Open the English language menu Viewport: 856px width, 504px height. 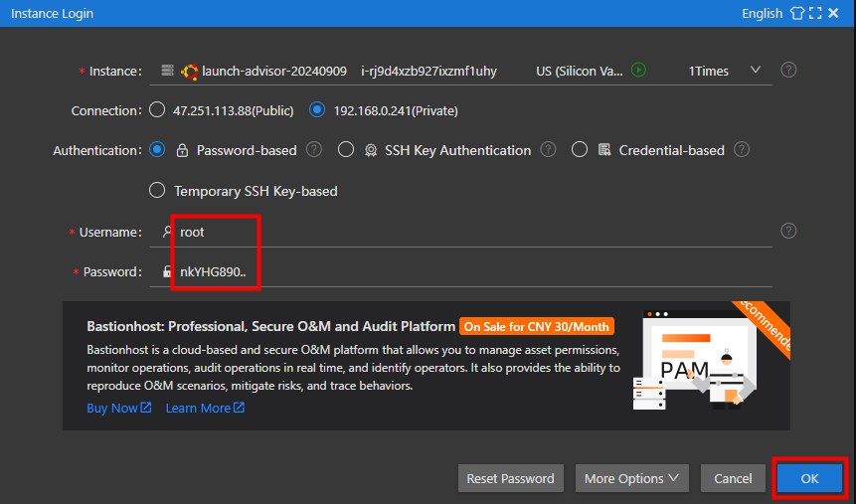tap(762, 13)
